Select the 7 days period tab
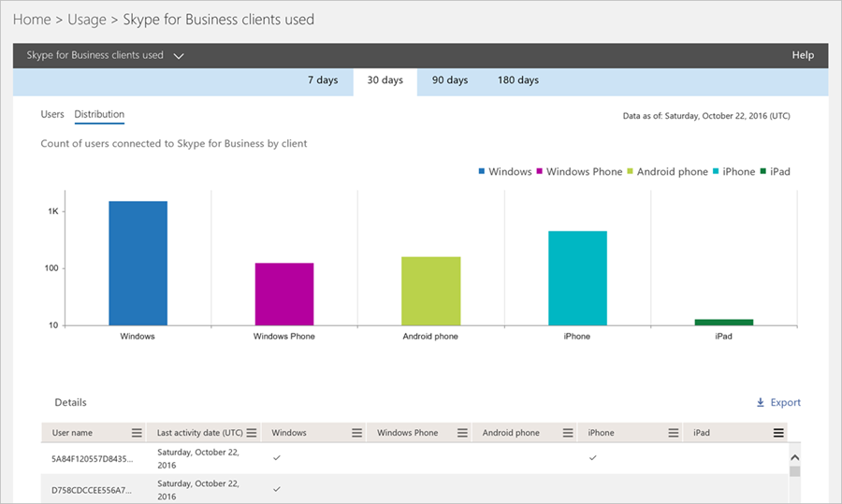The height and width of the screenshot is (504, 842). click(x=323, y=80)
